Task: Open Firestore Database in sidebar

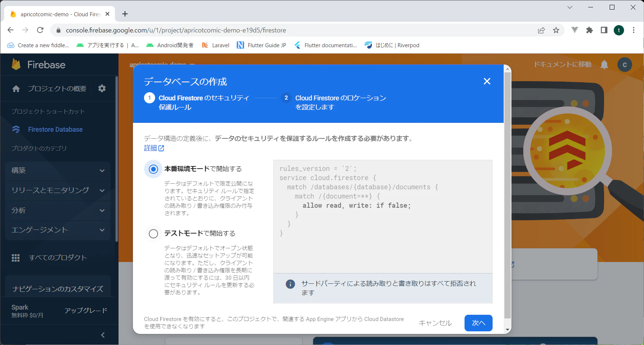Action: coord(55,130)
